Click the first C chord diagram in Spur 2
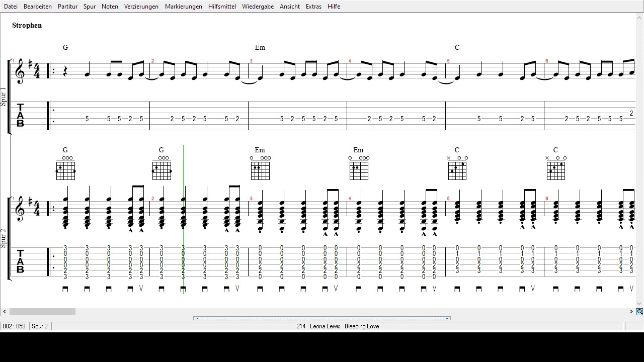The image size is (644, 362). pos(457,168)
